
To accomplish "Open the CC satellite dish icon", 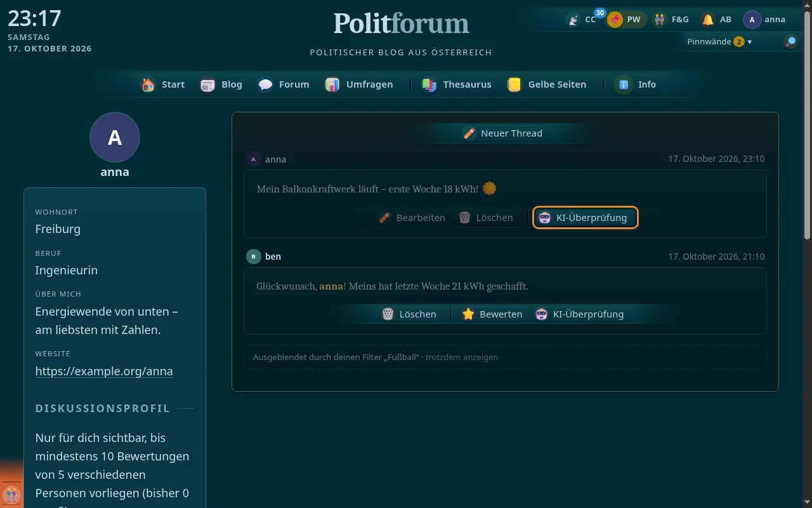I will tap(573, 20).
